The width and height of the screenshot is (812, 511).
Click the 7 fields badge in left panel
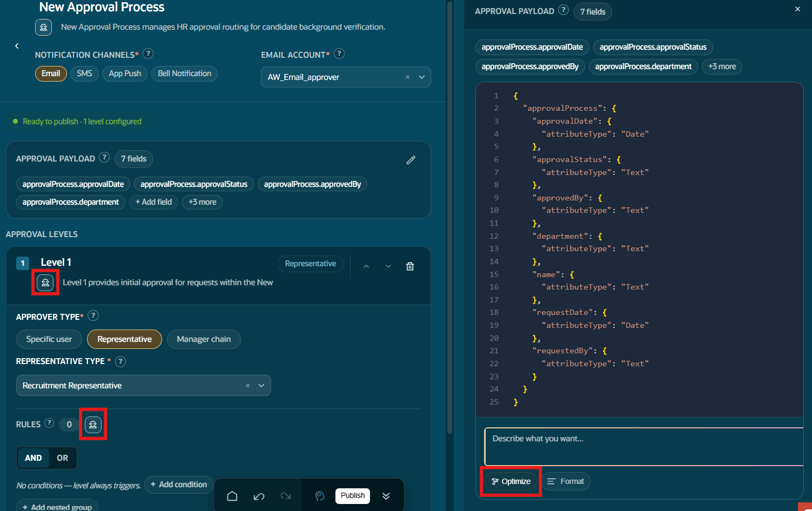click(x=133, y=159)
